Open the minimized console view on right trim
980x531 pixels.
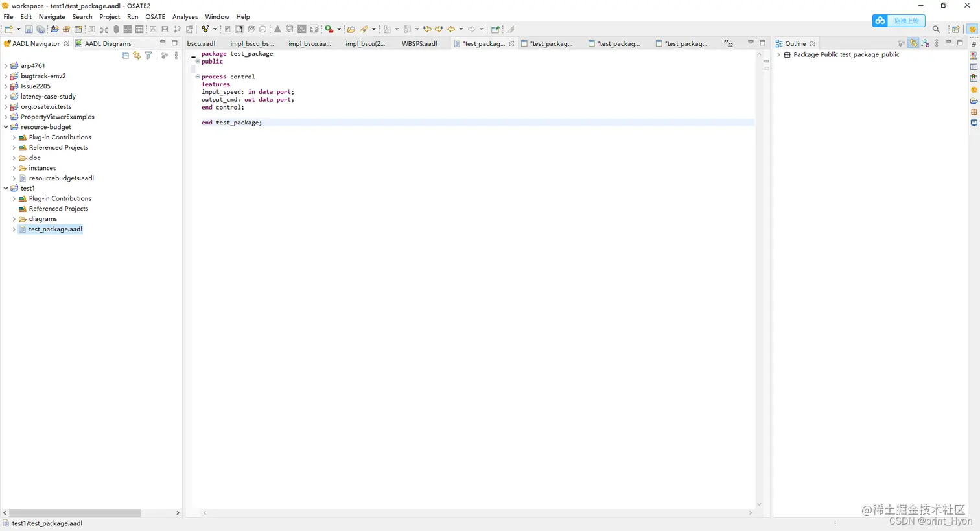pos(974,123)
